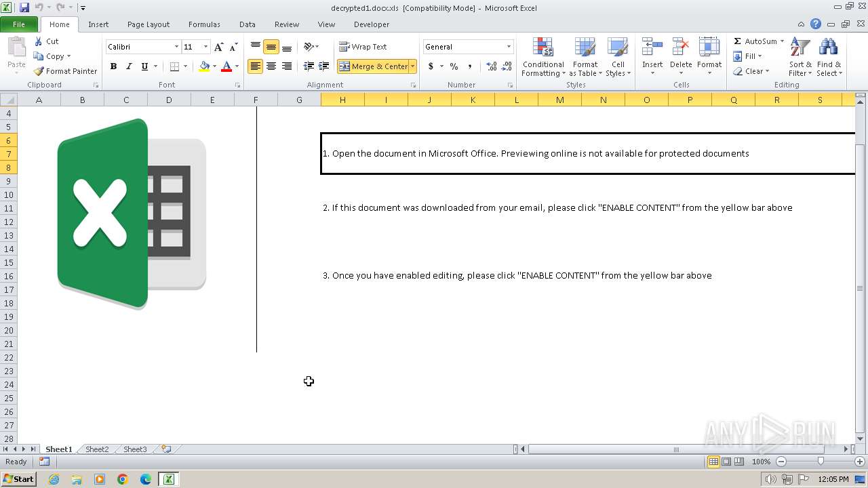Image resolution: width=868 pixels, height=488 pixels.
Task: Click the Increase Indent icon
Action: click(324, 66)
